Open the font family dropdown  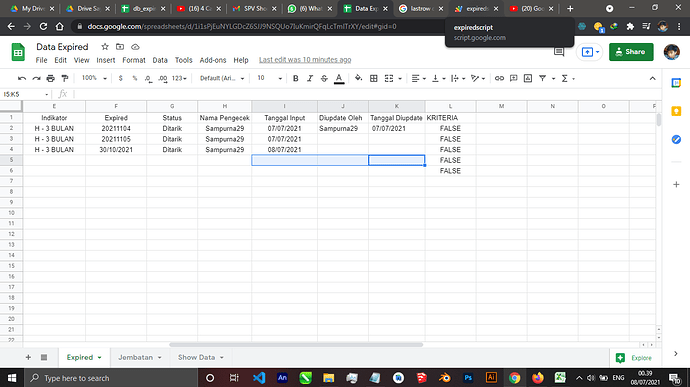pos(222,78)
